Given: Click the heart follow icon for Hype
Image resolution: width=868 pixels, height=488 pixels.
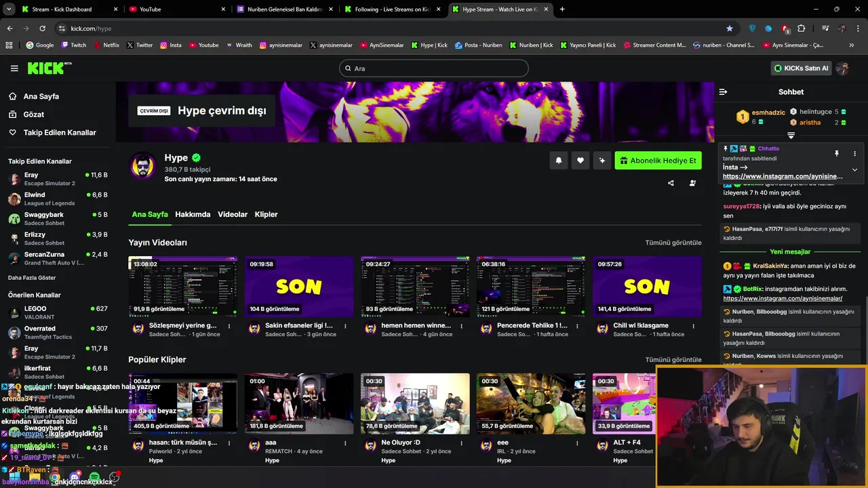Looking at the screenshot, I should [580, 161].
